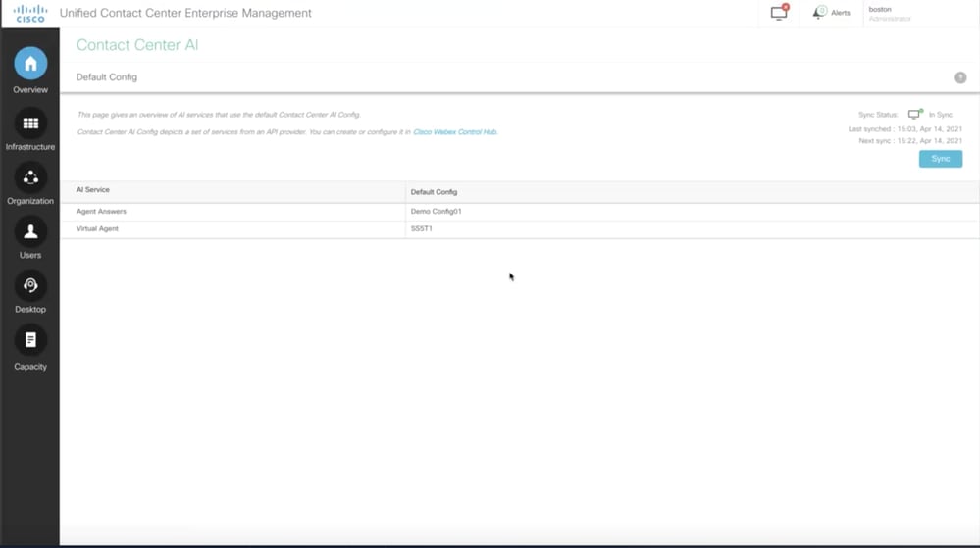Viewport: 980px width, 548px height.
Task: Click the Contact Center AI page title
Action: (x=137, y=45)
